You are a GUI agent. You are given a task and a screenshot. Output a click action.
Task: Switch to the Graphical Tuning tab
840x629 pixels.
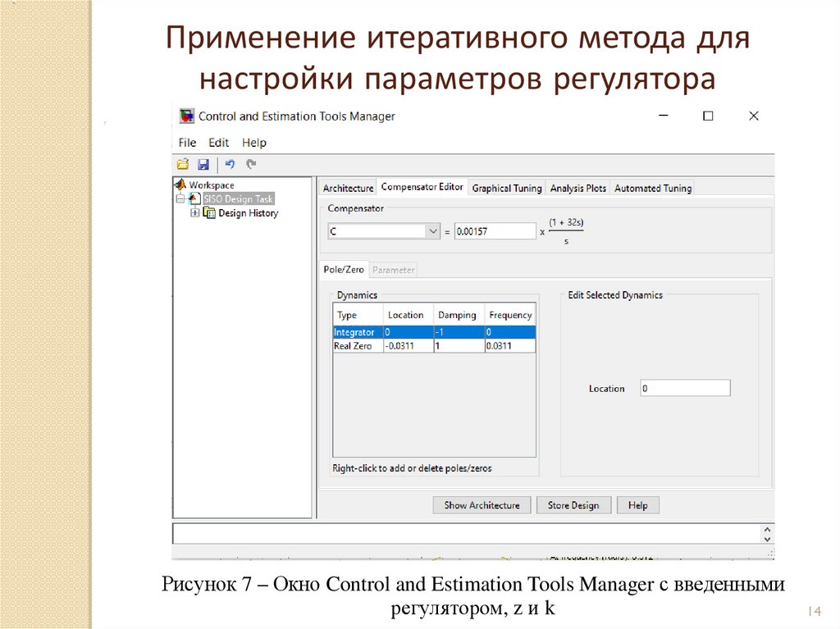(x=507, y=189)
